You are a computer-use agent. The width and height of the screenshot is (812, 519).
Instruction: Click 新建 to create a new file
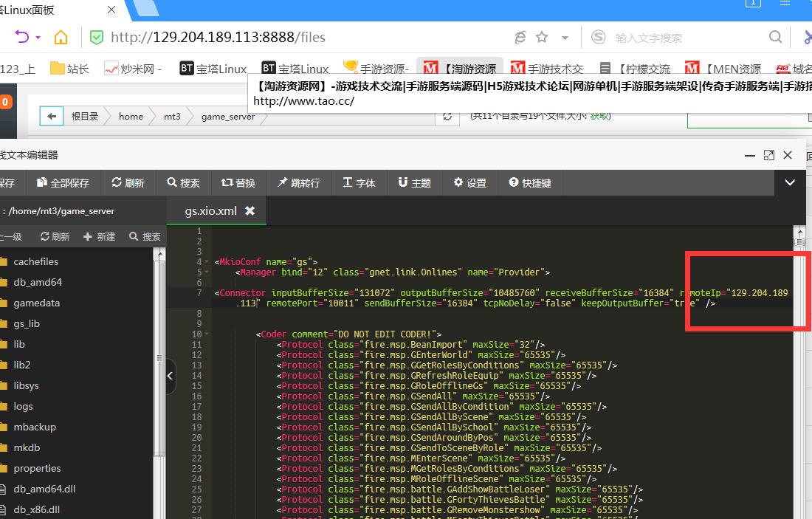click(x=99, y=236)
